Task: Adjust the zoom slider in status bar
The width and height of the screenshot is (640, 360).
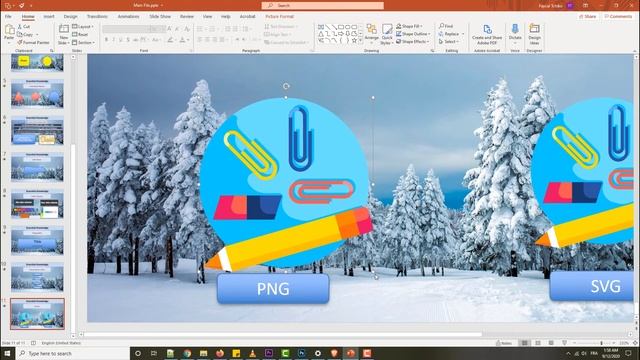Action: point(601,343)
